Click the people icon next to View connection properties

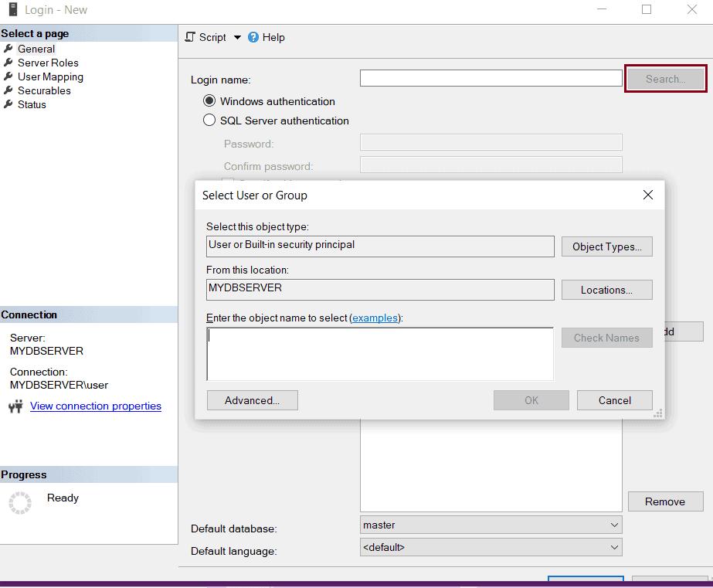16,406
